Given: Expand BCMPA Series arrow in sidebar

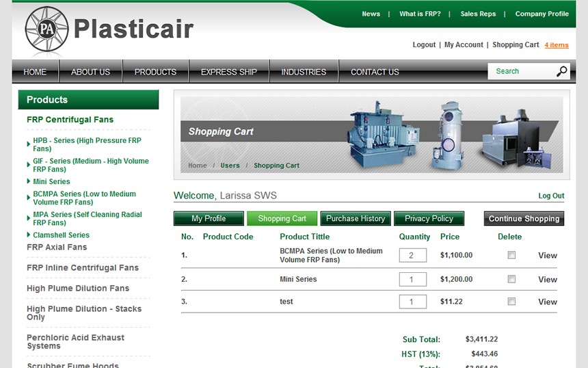Looking at the screenshot, I should [29, 198].
